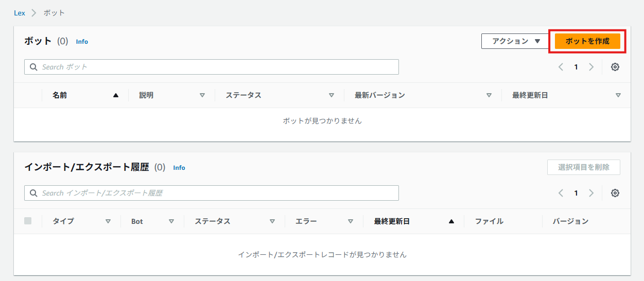Go to previous page in the ボット table
Image resolution: width=644 pixels, height=281 pixels.
coord(561,67)
